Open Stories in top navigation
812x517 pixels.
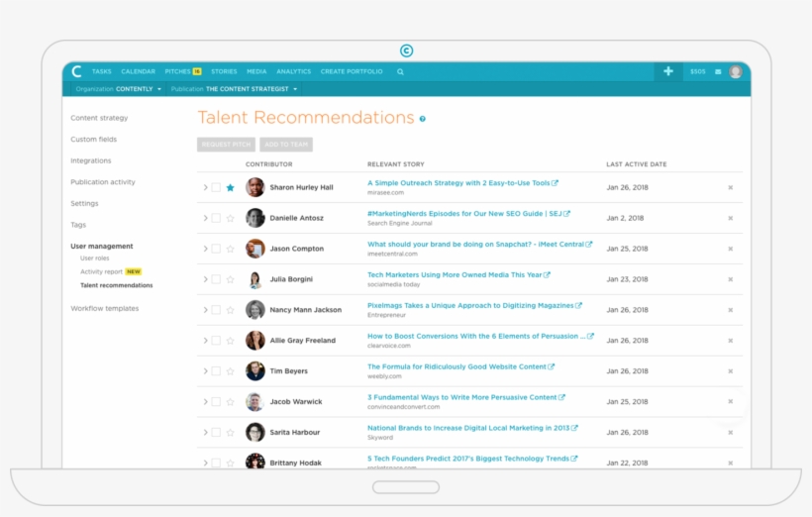click(x=224, y=71)
